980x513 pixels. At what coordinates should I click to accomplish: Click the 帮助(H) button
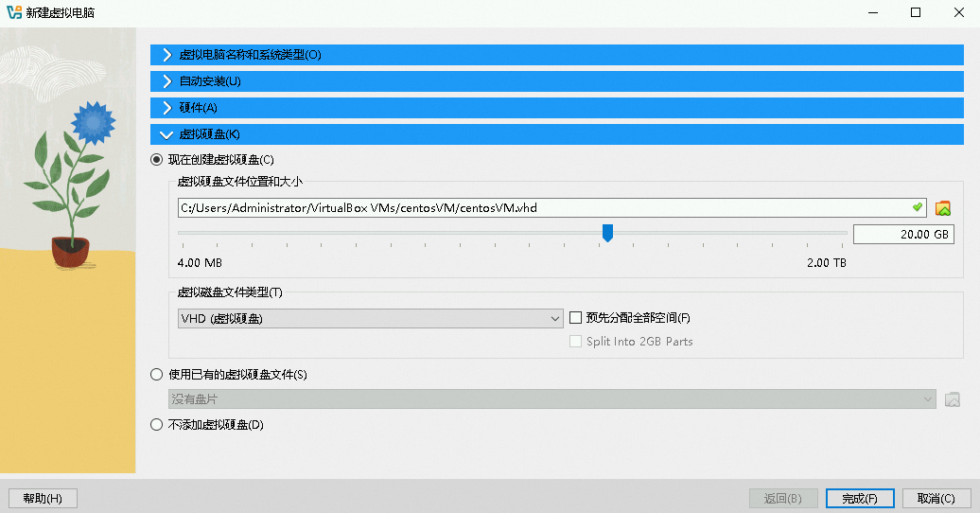coord(43,499)
